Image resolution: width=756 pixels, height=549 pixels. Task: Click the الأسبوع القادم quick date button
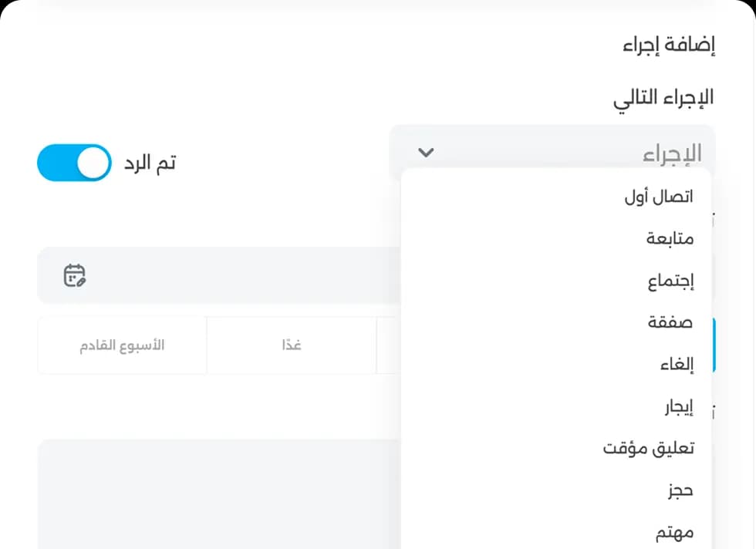[121, 345]
